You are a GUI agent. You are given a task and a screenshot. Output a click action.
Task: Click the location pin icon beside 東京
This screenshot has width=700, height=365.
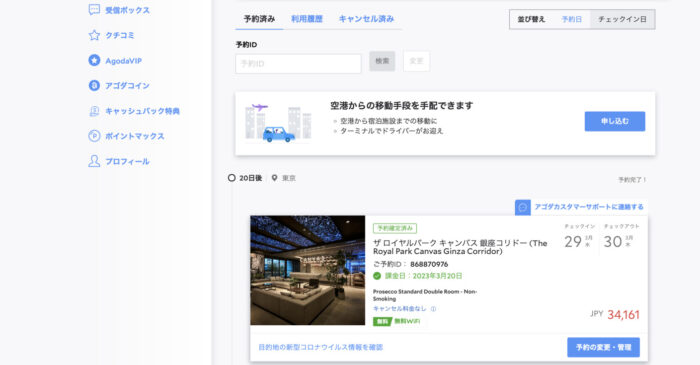275,178
